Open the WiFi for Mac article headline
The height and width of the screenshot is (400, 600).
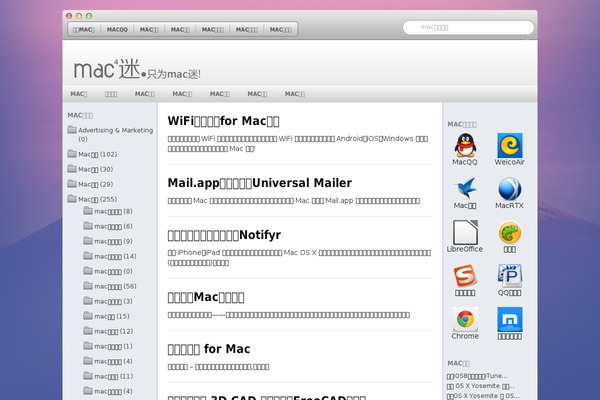(x=223, y=121)
